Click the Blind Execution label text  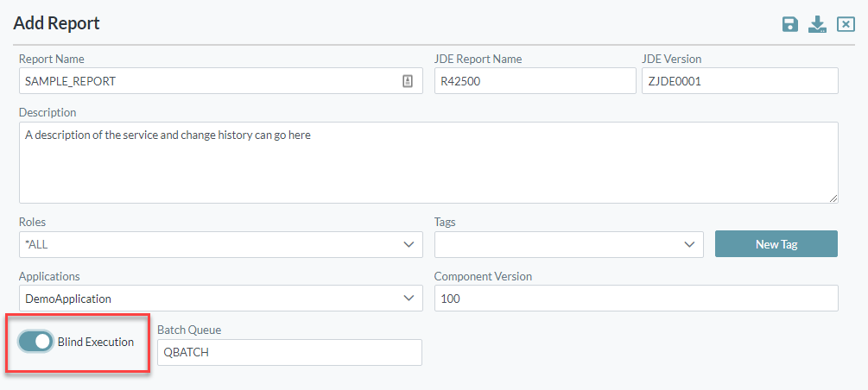[x=96, y=342]
